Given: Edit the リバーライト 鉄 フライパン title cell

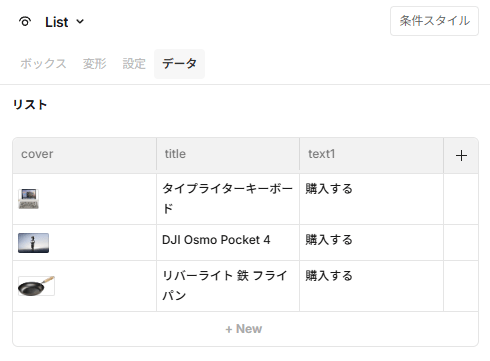Looking at the screenshot, I should coord(228,286).
